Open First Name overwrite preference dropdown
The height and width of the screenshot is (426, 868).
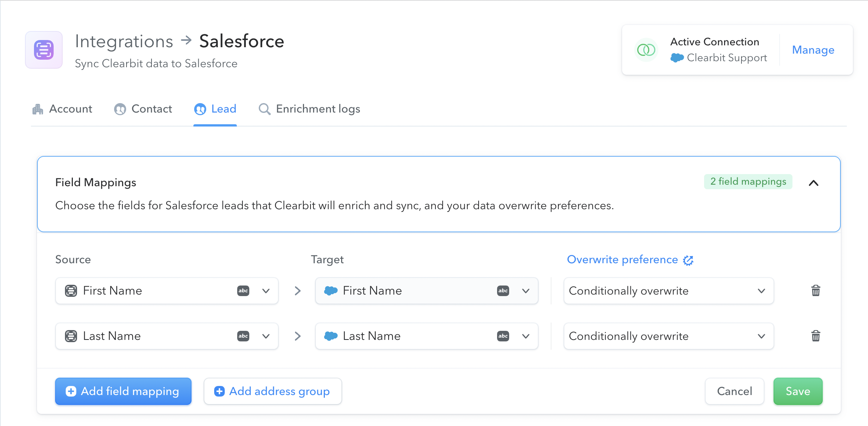[x=669, y=291]
